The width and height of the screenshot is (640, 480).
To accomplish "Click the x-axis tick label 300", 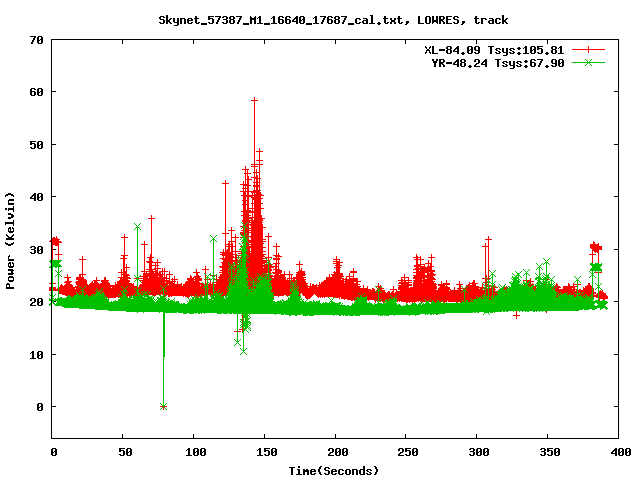I will pyautogui.click(x=479, y=452).
